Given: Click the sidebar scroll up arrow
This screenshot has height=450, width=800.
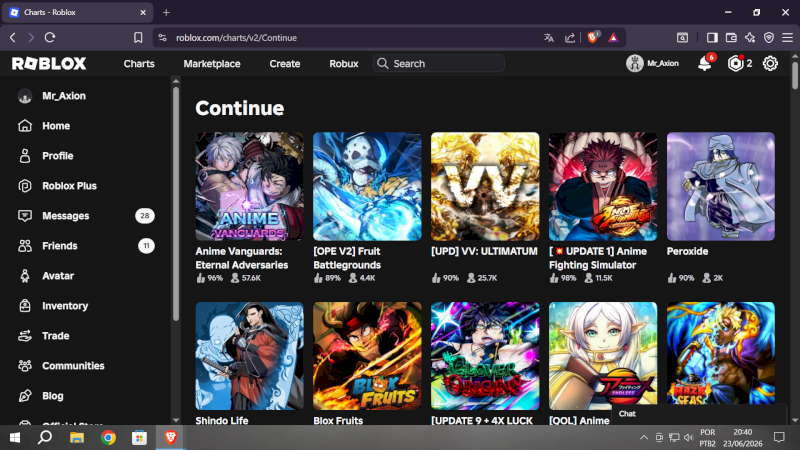Looking at the screenshot, I should pos(176,81).
